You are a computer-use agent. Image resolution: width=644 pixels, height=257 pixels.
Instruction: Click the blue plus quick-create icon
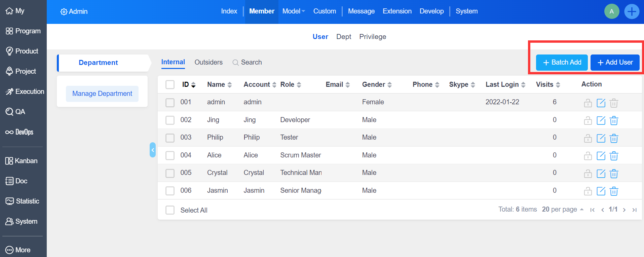632,11
